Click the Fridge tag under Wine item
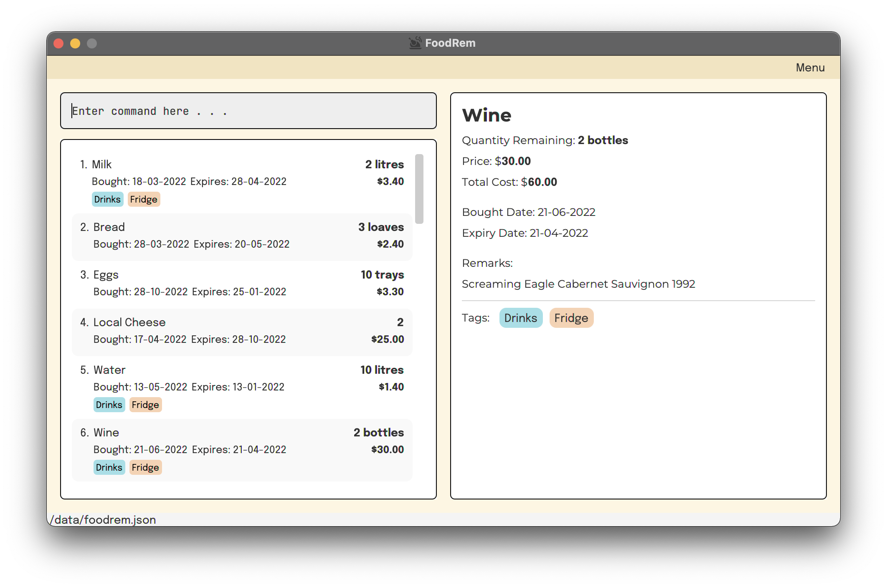Image resolution: width=887 pixels, height=588 pixels. 145,468
